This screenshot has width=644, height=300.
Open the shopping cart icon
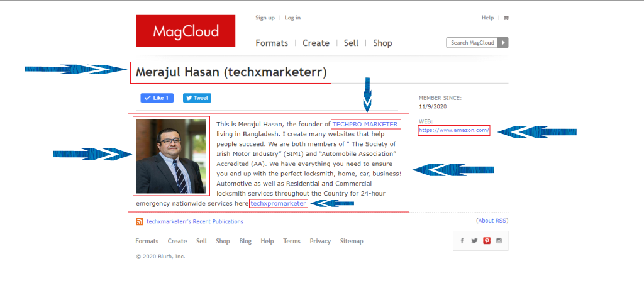point(506,18)
